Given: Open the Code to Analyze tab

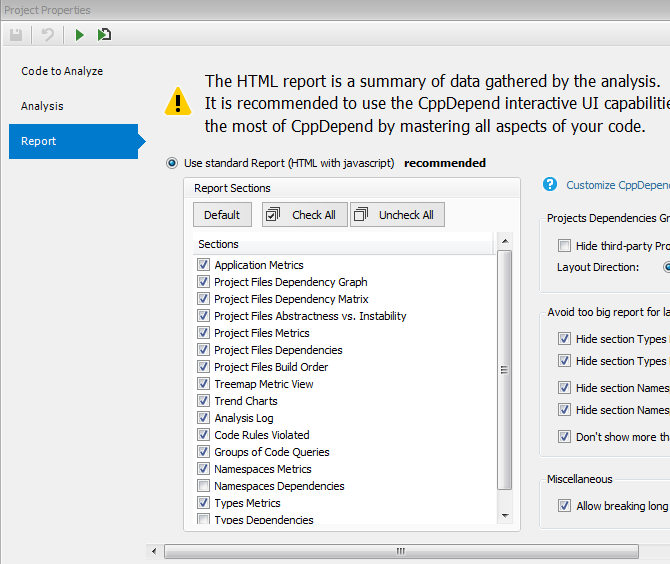Looking at the screenshot, I should pos(62,71).
